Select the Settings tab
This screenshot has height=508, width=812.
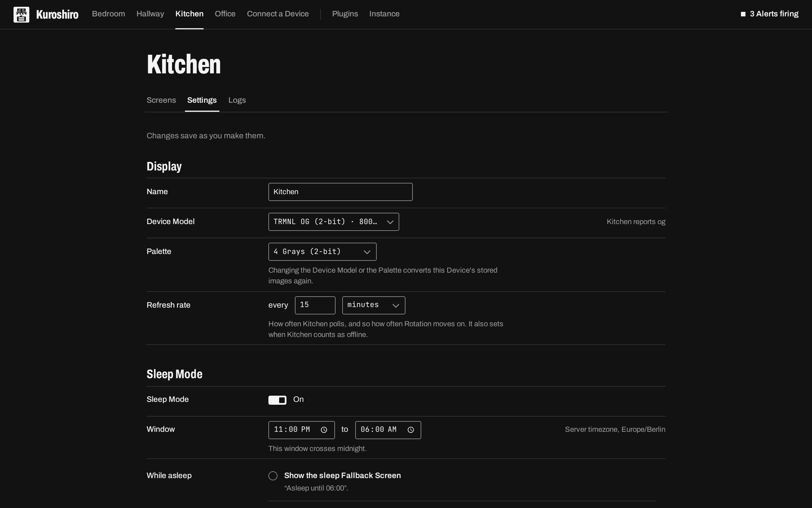pos(202,100)
